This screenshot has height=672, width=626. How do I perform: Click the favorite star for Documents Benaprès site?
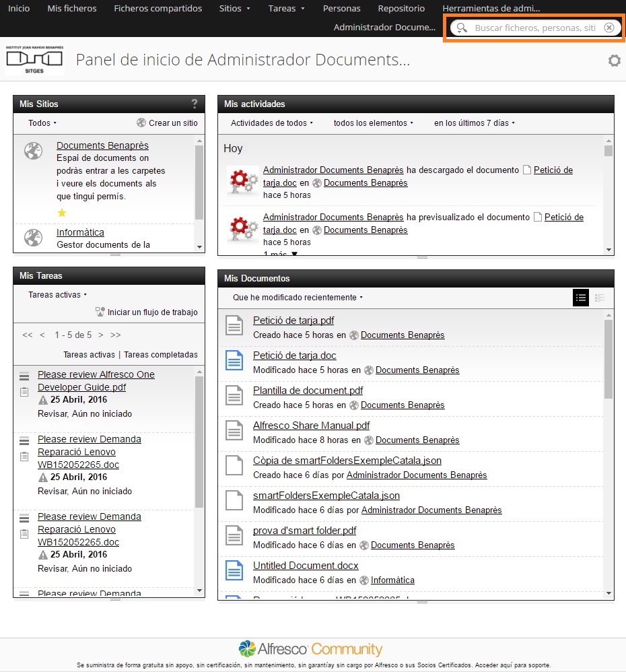point(62,213)
